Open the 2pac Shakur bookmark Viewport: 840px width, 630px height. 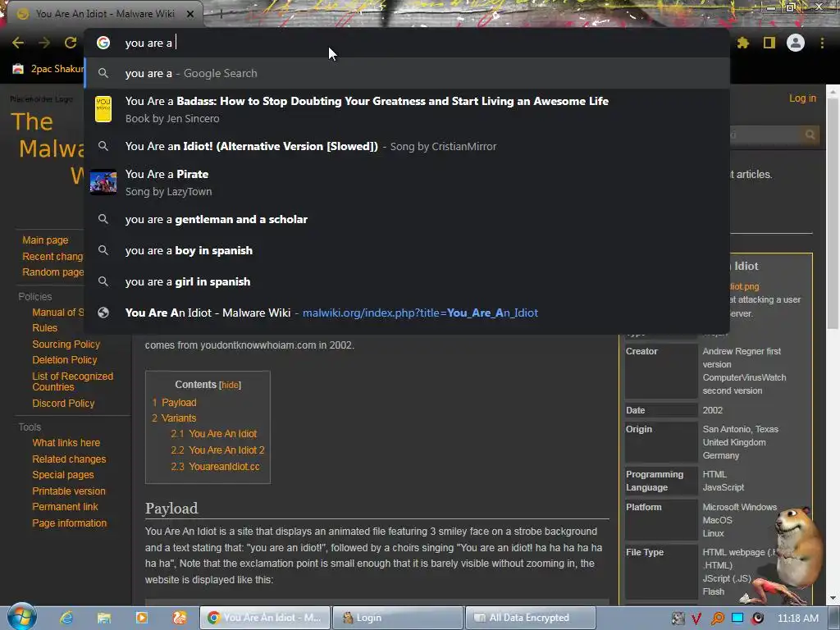pos(48,69)
